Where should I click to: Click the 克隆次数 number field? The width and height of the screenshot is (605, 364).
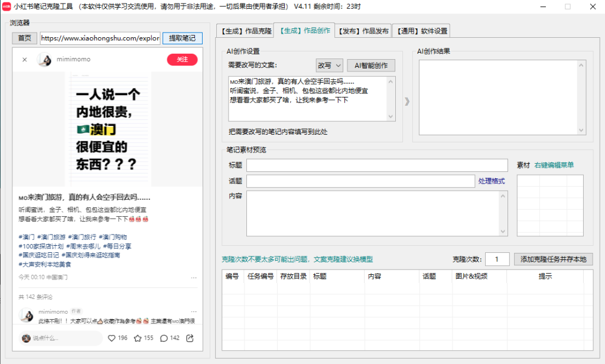point(497,259)
